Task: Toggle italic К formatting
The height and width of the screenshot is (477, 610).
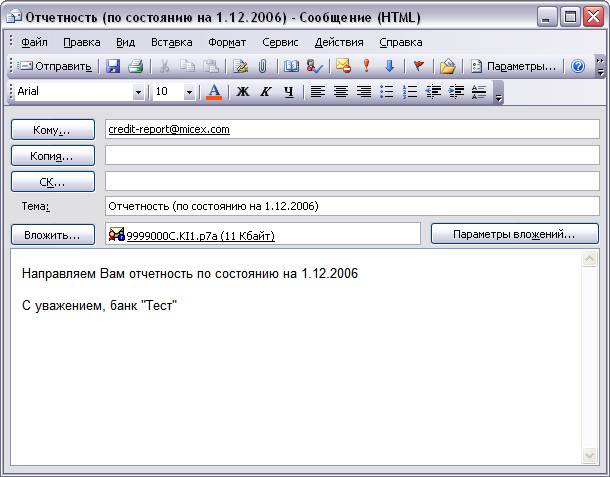Action: pos(266,92)
